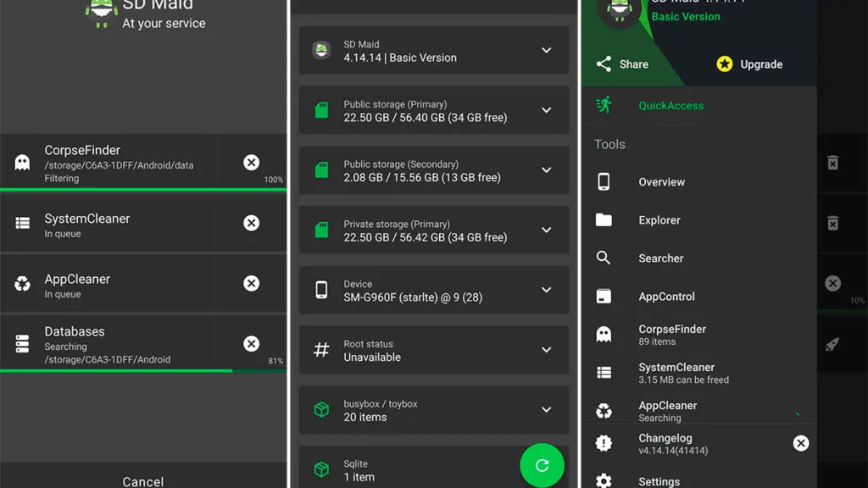
Task: Dismiss the Changelog entry with its X
Action: click(800, 443)
